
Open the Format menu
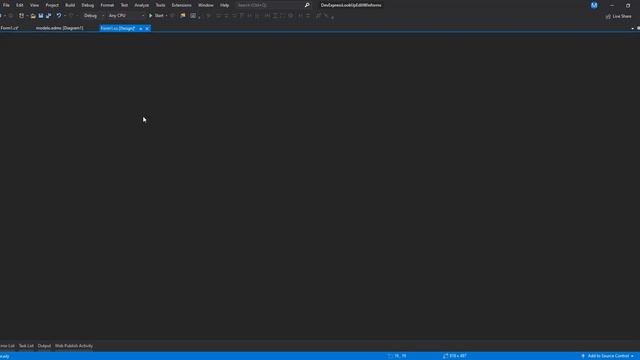(x=107, y=5)
